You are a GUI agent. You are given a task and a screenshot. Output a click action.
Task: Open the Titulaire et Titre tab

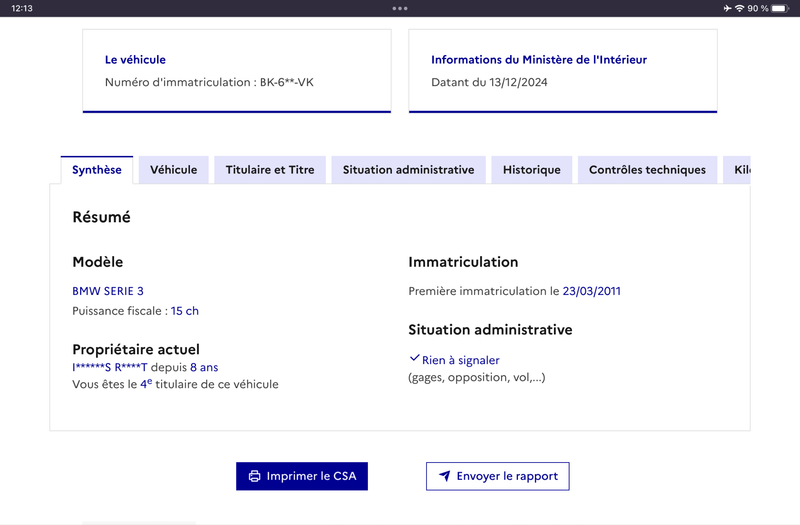pyautogui.click(x=270, y=170)
